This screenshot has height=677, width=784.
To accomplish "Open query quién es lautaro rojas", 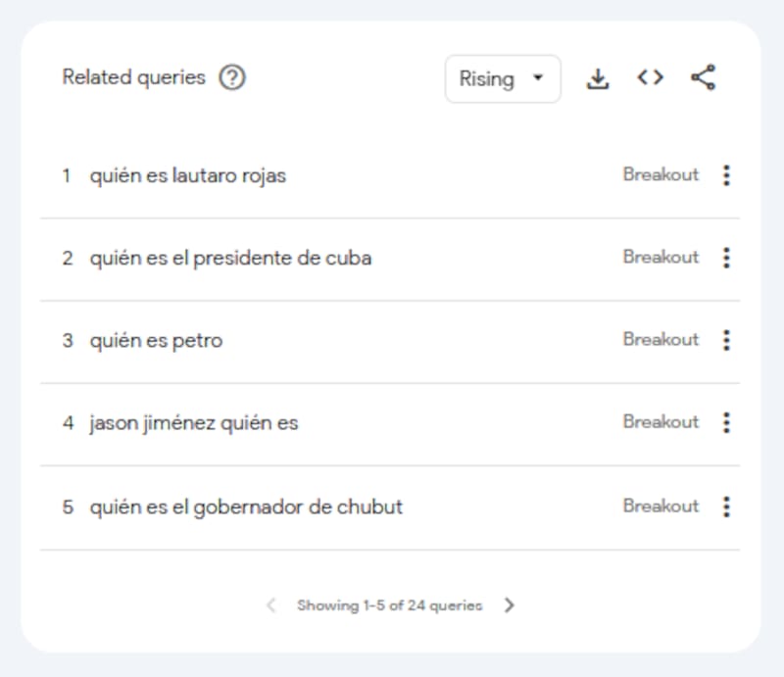I will [x=188, y=176].
